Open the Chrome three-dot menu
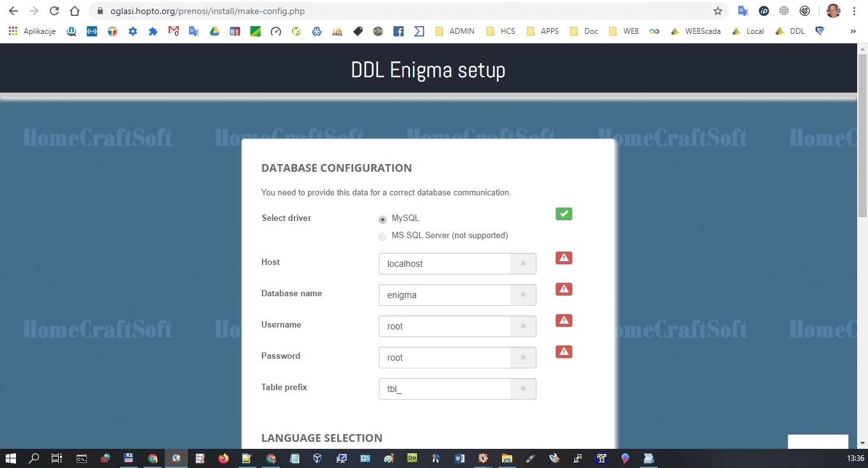This screenshot has height=468, width=868. (x=854, y=11)
